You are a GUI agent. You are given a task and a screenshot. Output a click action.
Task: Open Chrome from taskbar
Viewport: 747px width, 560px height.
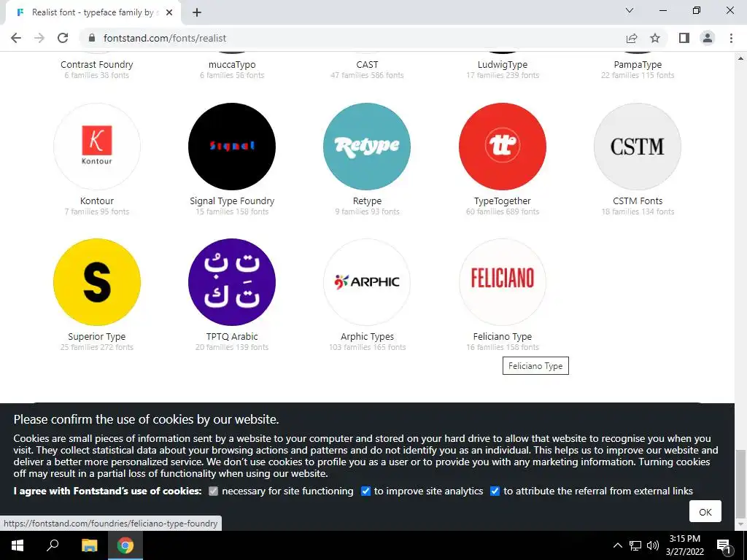(x=125, y=545)
